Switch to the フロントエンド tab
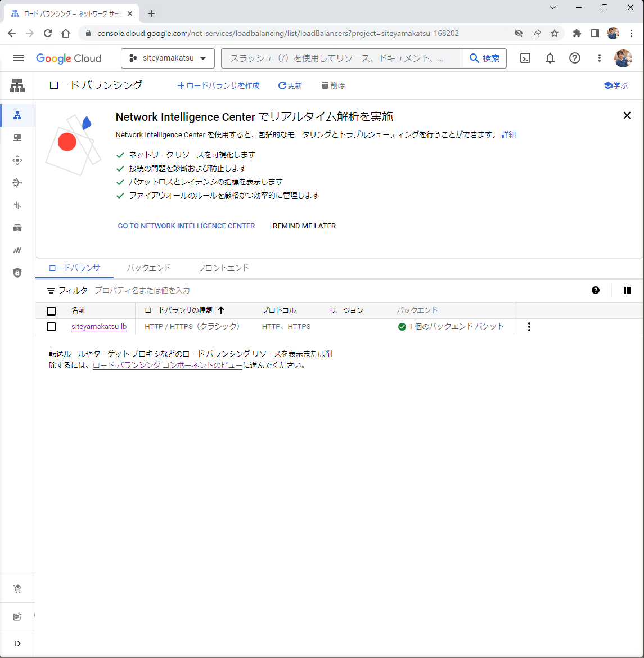The image size is (644, 658). click(x=223, y=268)
